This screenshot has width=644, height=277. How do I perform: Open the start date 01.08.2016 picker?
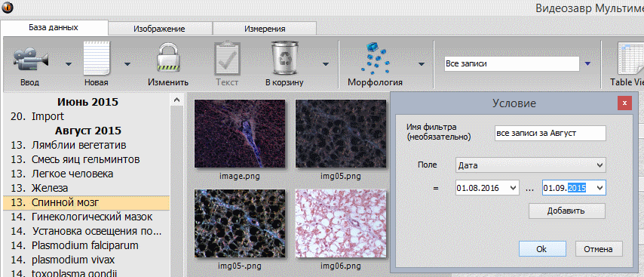pos(513,188)
